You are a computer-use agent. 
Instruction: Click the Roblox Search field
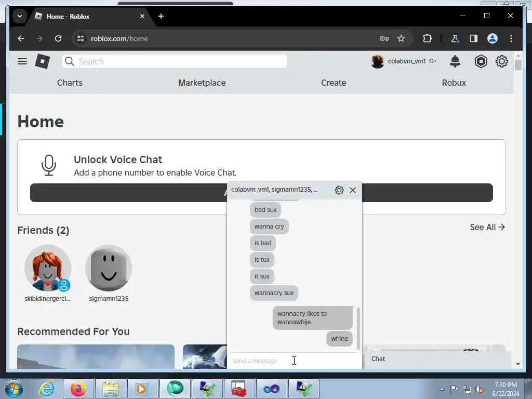[x=175, y=61]
